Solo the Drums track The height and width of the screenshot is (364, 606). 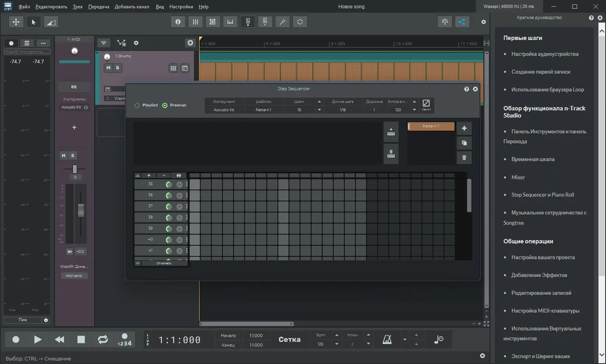118,68
